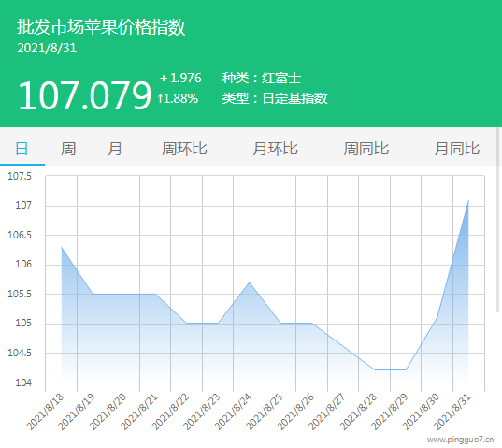Click the 107.5 y-axis label
The image size is (502, 448).
click(20, 176)
